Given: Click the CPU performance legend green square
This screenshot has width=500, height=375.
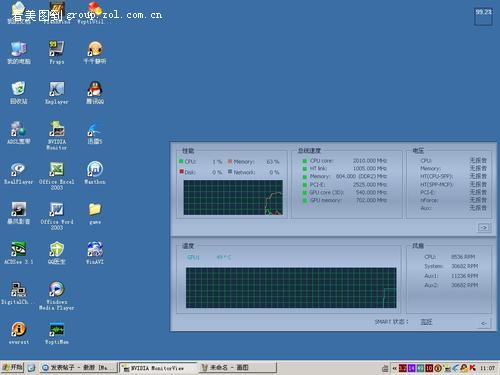Looking at the screenshot, I should pos(181,161).
